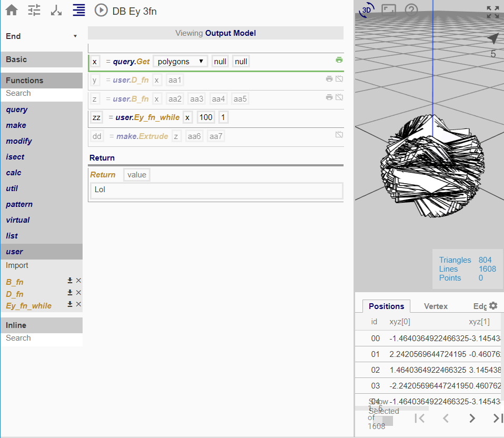Click the compass arrow in the 3D view
Image resolution: width=504 pixels, height=438 pixels.
[492, 38]
